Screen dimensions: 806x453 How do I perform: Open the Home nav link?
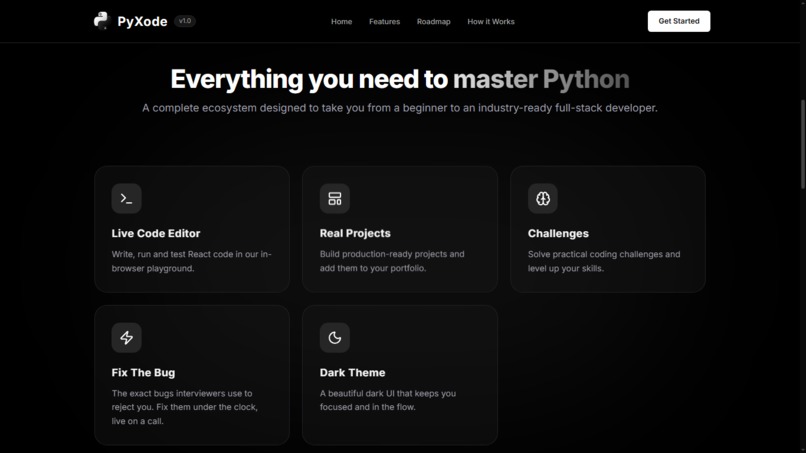[341, 22]
